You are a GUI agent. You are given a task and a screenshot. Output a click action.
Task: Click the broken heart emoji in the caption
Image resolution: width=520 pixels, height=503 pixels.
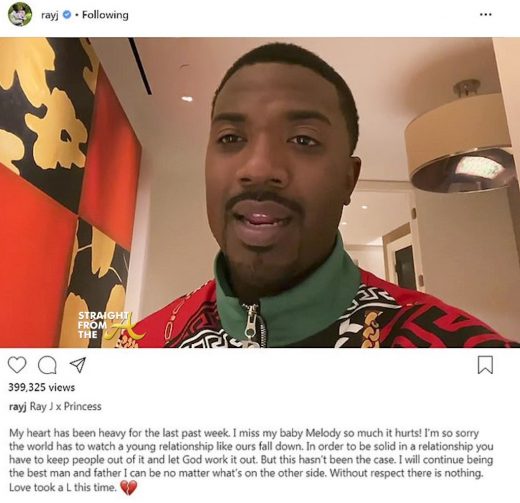click(128, 488)
